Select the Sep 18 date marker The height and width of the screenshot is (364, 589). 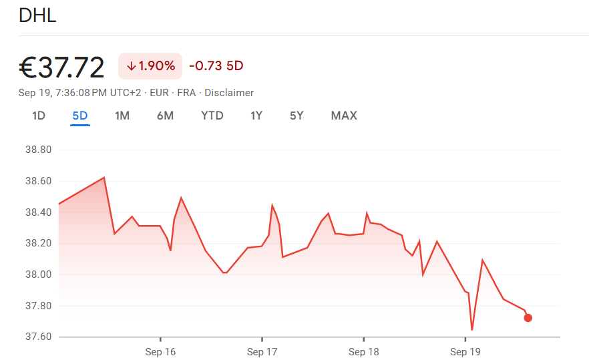tap(364, 351)
